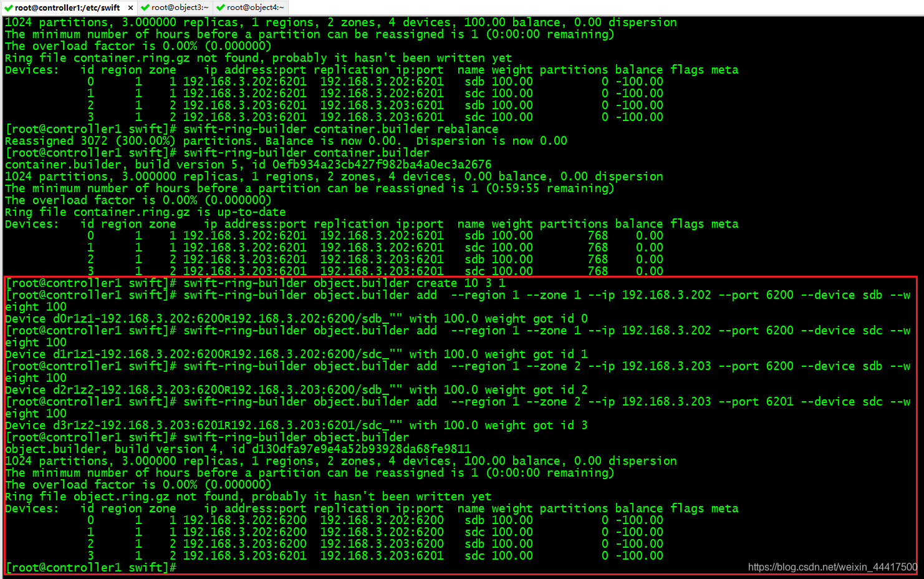Select the root@controller1:/etc/swift tab

(67, 7)
